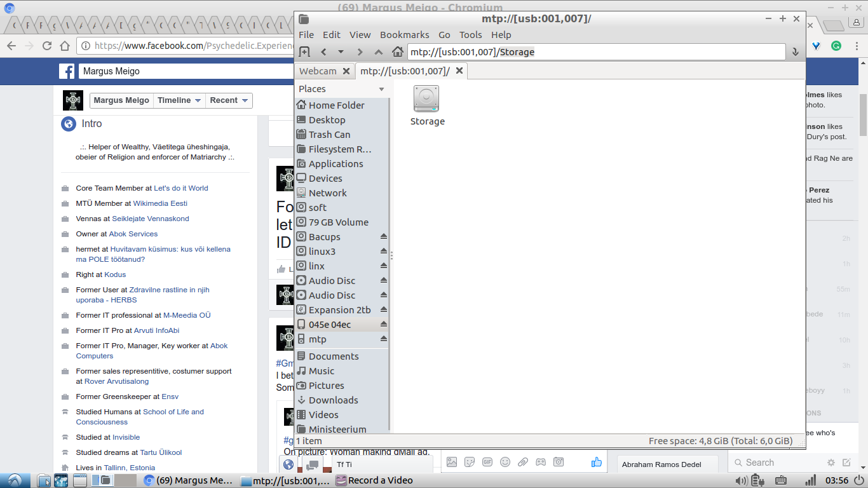This screenshot has height=488, width=868.
Task: Eject the 045e 04ec device
Action: pyautogui.click(x=383, y=324)
